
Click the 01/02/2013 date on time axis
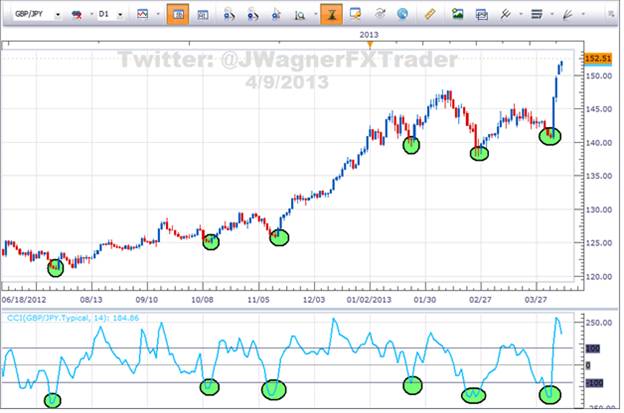[366, 298]
